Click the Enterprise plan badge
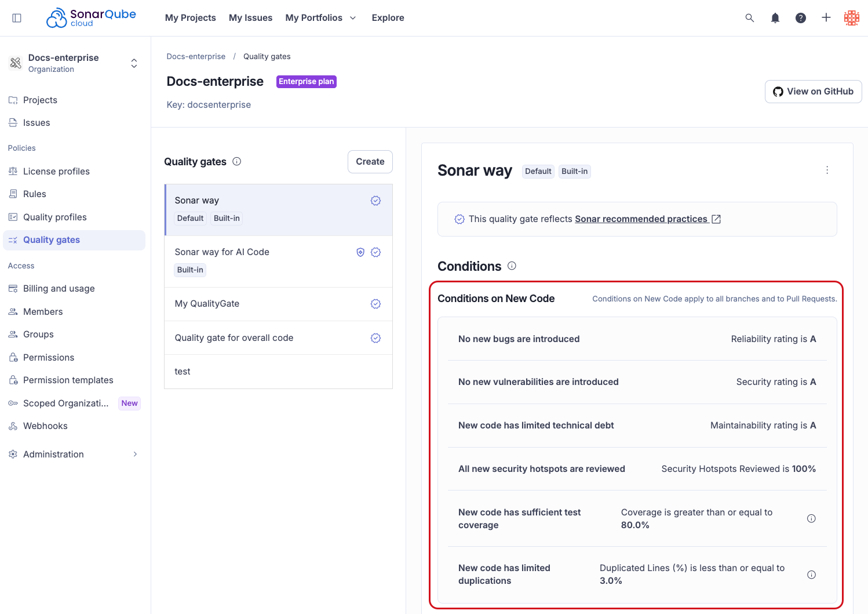The height and width of the screenshot is (614, 868). (x=307, y=82)
